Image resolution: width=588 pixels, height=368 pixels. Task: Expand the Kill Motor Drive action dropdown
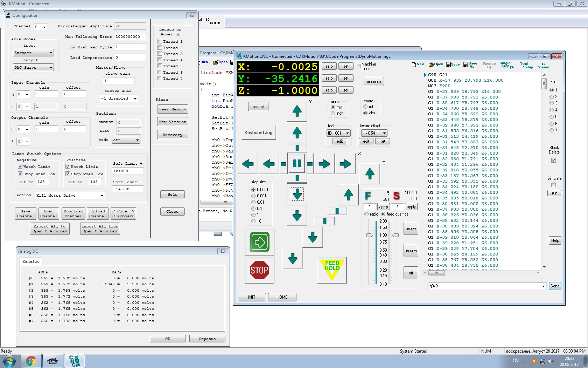pyautogui.click(x=102, y=196)
